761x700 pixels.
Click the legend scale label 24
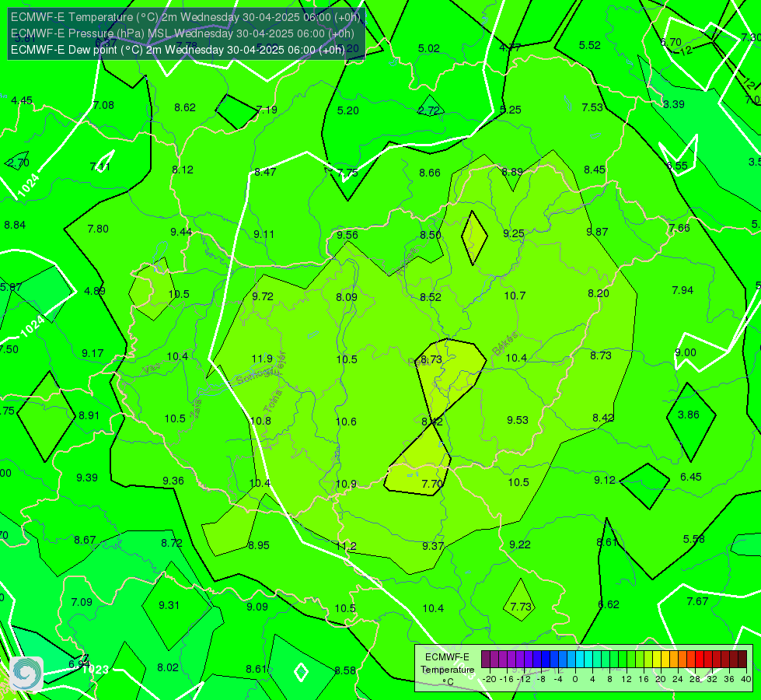point(678,679)
